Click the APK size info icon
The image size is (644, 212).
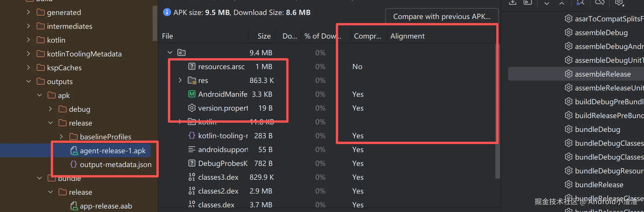(x=167, y=12)
